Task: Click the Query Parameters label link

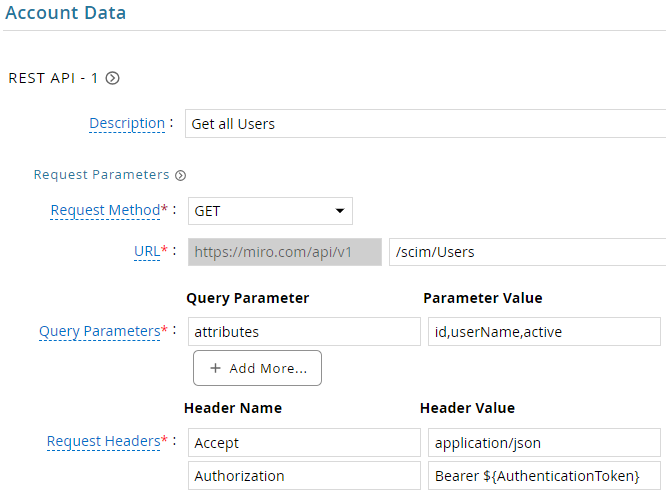Action: [99, 331]
